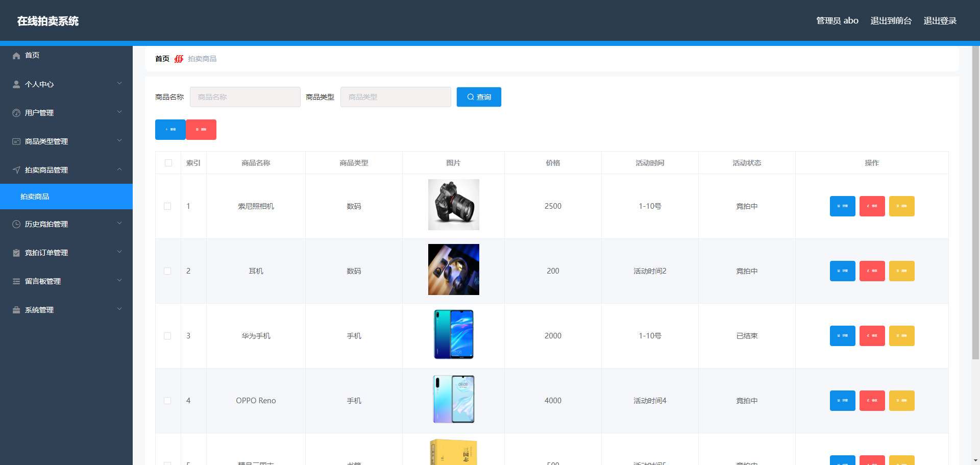
Task: Delete the OPPO Reno row
Action: click(901, 401)
